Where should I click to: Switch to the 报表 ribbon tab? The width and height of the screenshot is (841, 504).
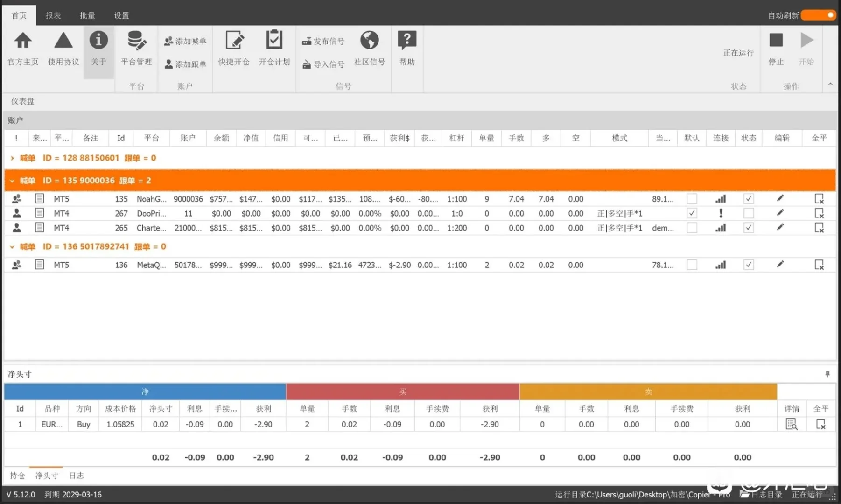53,15
